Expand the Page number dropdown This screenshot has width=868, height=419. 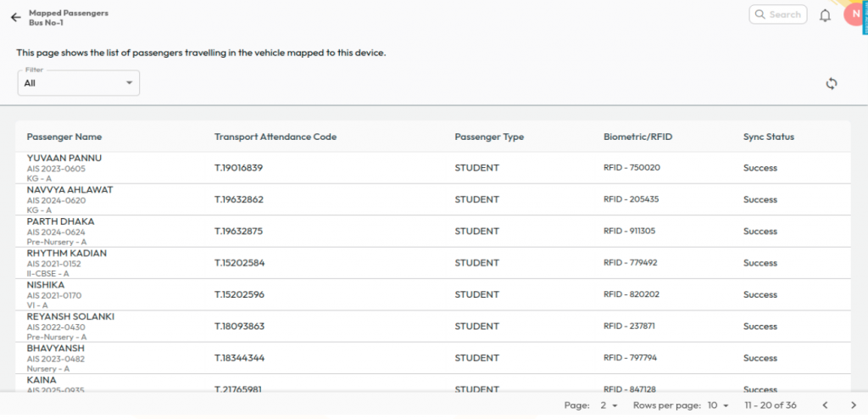pos(609,405)
